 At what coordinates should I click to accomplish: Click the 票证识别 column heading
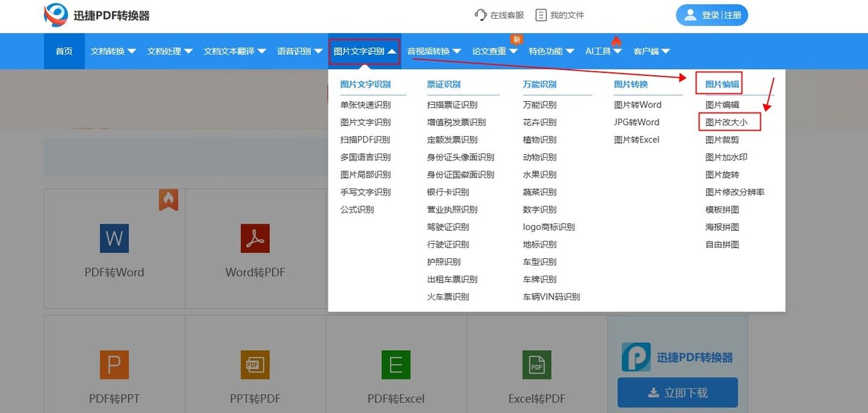443,85
